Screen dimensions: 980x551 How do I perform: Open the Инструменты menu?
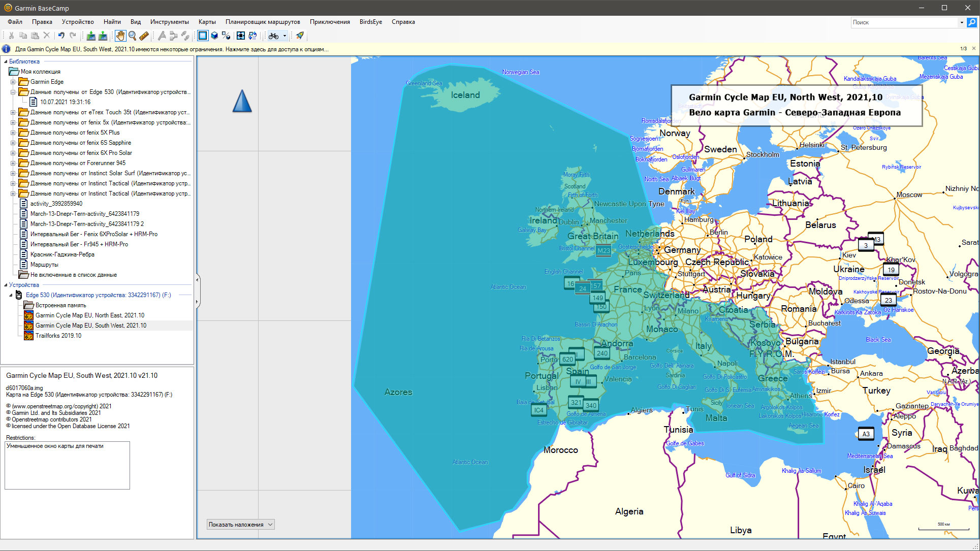coord(169,22)
